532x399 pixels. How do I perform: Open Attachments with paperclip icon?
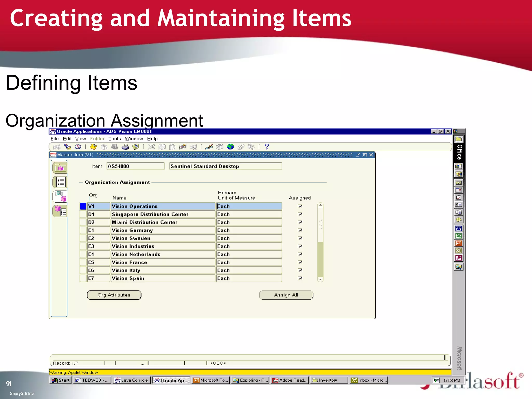241,147
